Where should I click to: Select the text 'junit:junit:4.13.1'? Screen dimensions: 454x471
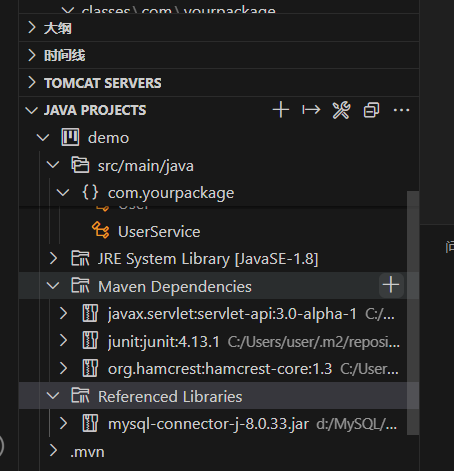coord(163,342)
